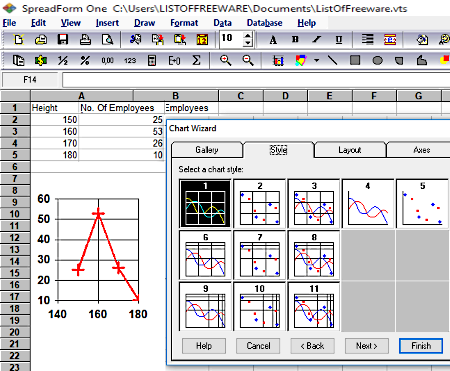Apply 0,00 decimal number format
Screen dimensions: 450x371
click(x=107, y=60)
